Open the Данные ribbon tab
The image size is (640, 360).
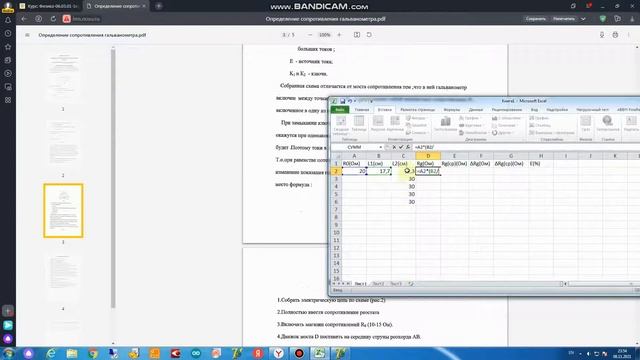pos(476,109)
